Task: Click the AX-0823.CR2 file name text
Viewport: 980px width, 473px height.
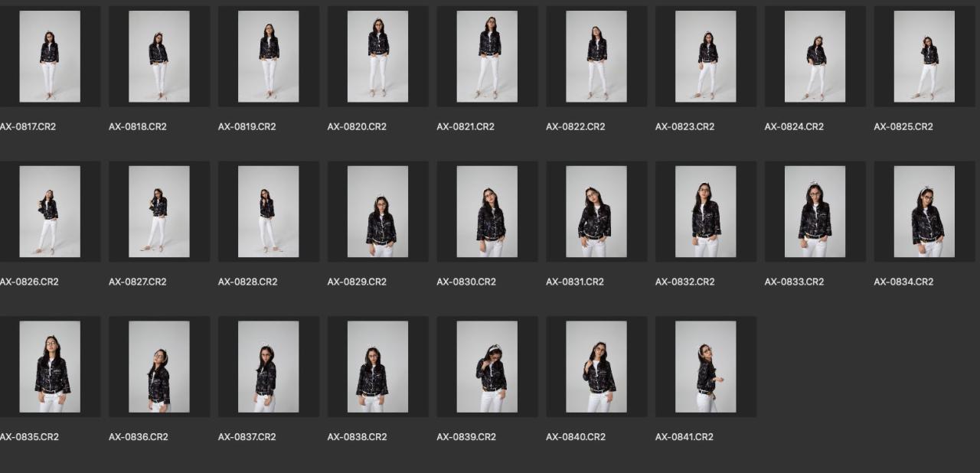Action: coord(684,127)
